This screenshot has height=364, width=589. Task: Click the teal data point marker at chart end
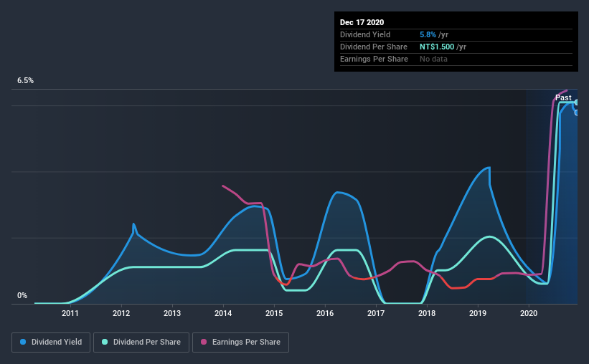pos(576,102)
